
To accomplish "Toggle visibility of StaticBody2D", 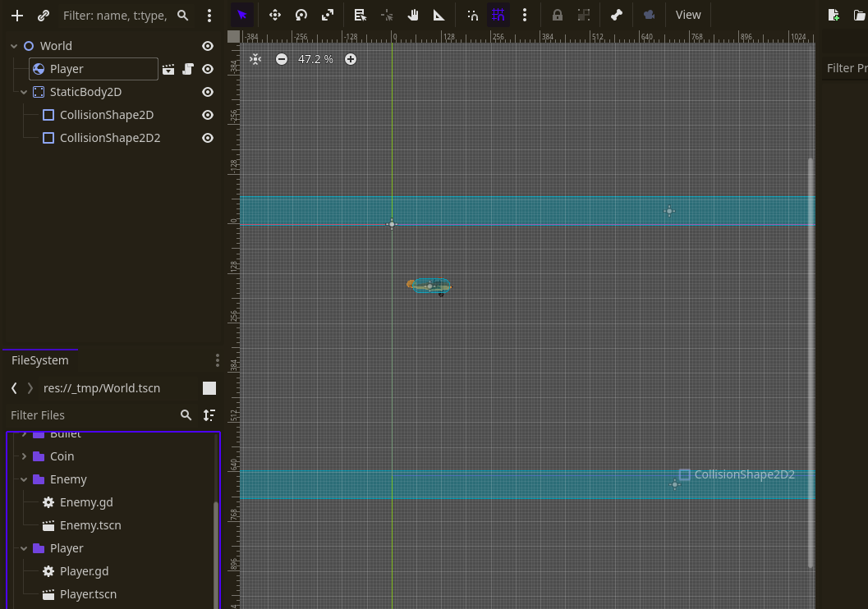I will 208,92.
